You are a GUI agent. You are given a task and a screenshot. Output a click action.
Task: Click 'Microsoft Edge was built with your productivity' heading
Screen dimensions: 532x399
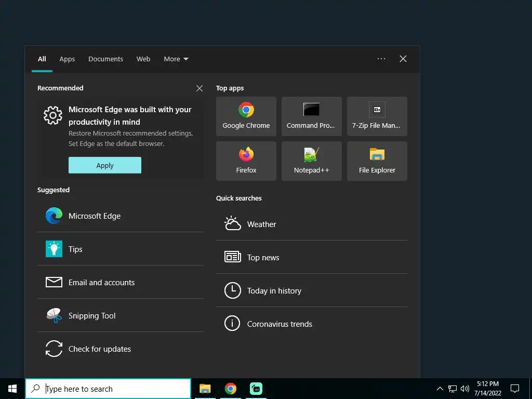click(130, 116)
